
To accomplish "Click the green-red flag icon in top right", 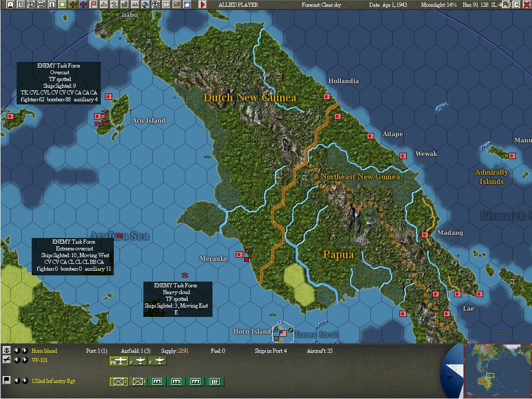I will pyautogui.click(x=506, y=4).
